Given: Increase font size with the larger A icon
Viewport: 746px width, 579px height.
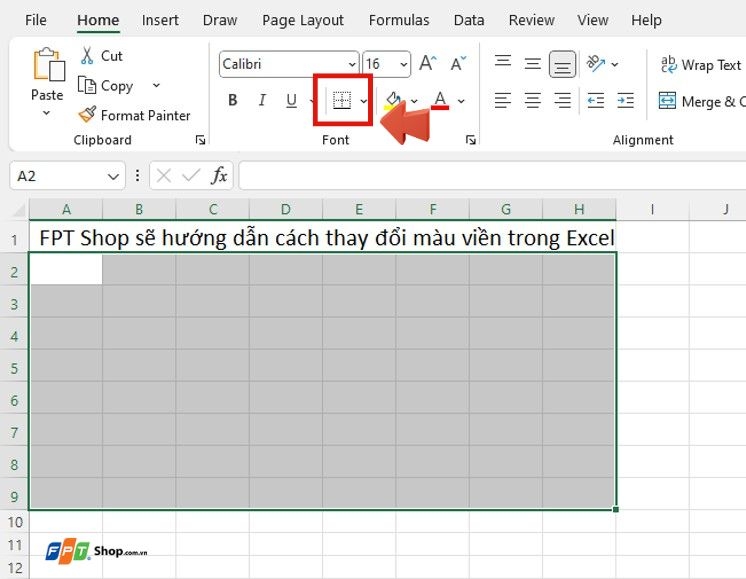Looking at the screenshot, I should click(427, 63).
